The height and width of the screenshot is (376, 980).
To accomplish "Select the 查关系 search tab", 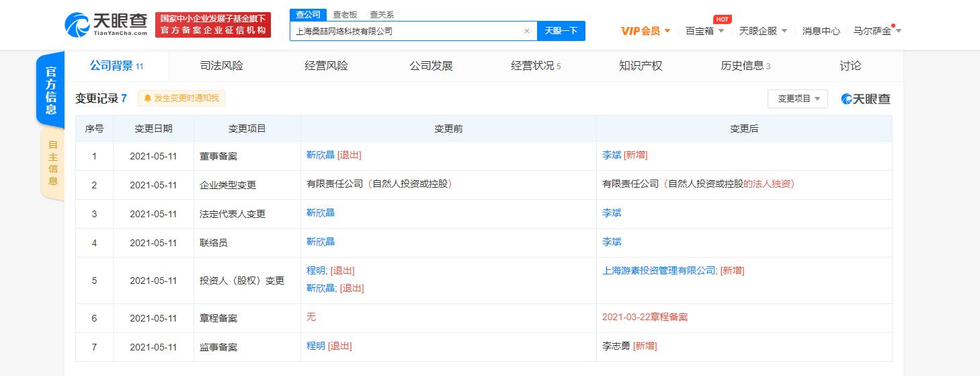I will tap(382, 15).
